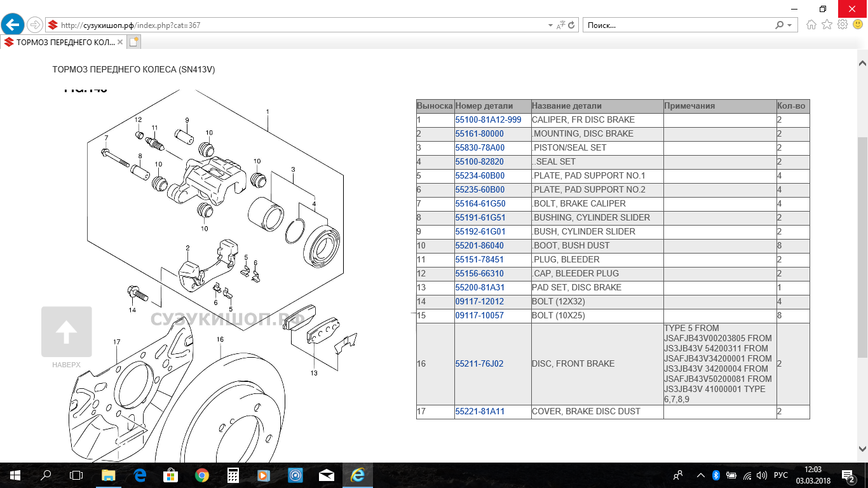Click the search magnifier icon in search box
The image size is (868, 488).
(x=780, y=25)
